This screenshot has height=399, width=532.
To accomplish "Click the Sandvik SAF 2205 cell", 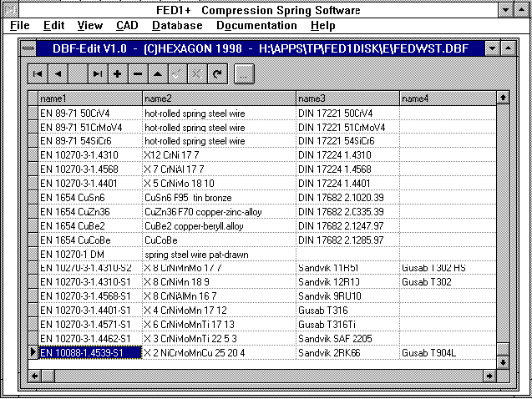I will (x=347, y=339).
